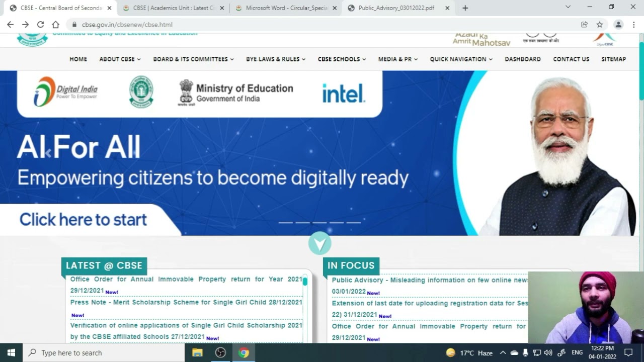Switch to the Public_Advisory_03012022.pdf tab

click(x=396, y=8)
